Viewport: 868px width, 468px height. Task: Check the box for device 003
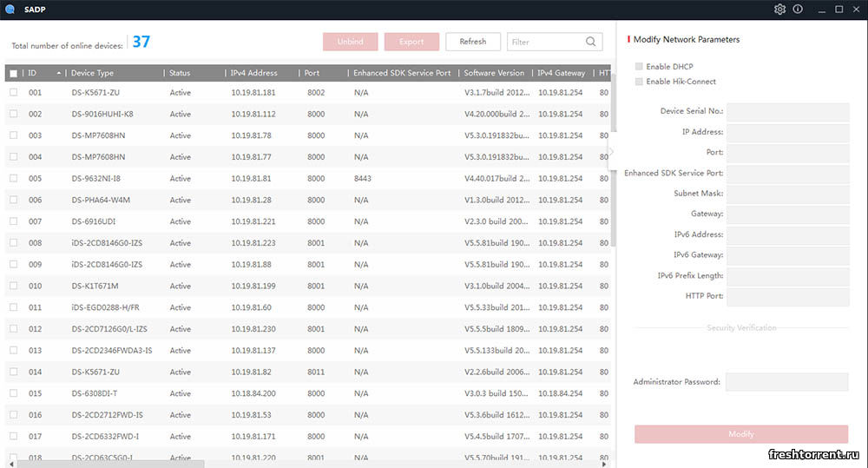(x=13, y=135)
